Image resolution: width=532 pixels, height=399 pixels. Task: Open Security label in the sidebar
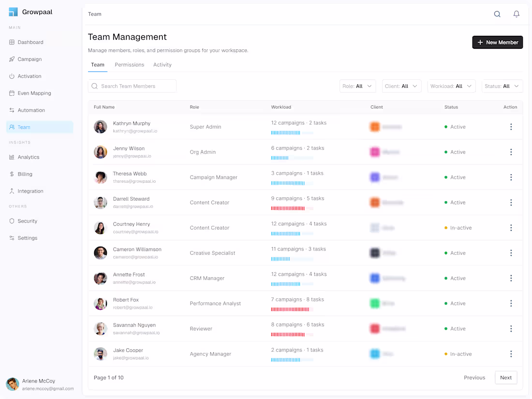(28, 221)
